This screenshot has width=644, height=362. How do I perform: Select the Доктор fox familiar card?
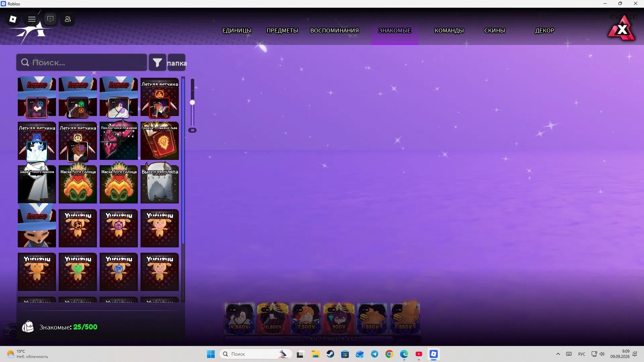(x=37, y=228)
